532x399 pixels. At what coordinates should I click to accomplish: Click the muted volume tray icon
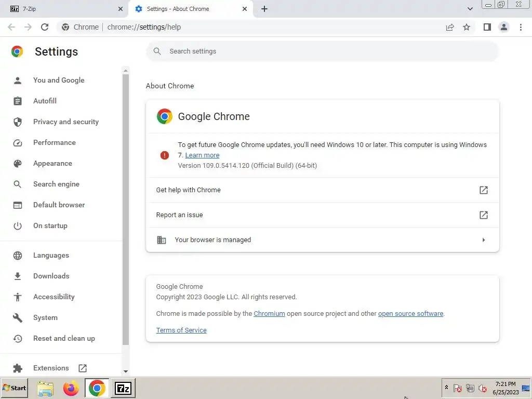coord(482,388)
